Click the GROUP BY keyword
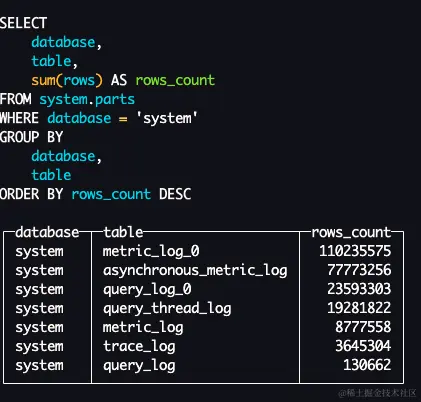This screenshot has height=402, width=421. click(31, 137)
